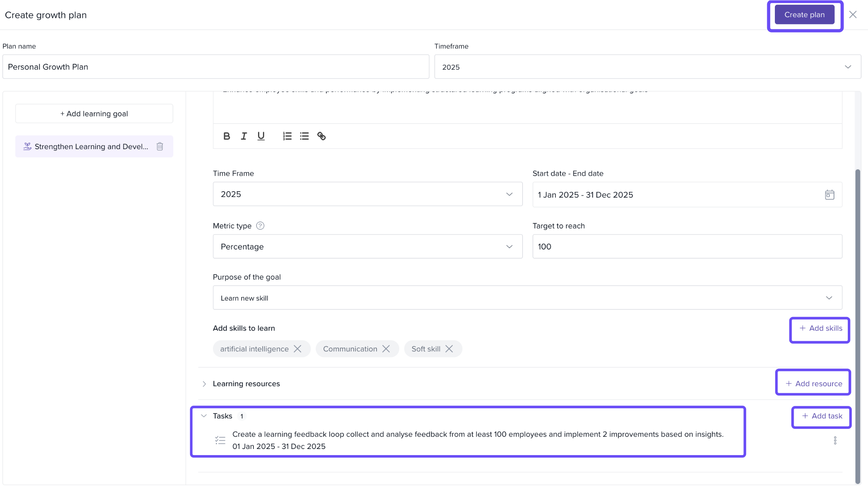Insert hyperlink using link icon
868x502 pixels.
click(x=321, y=136)
